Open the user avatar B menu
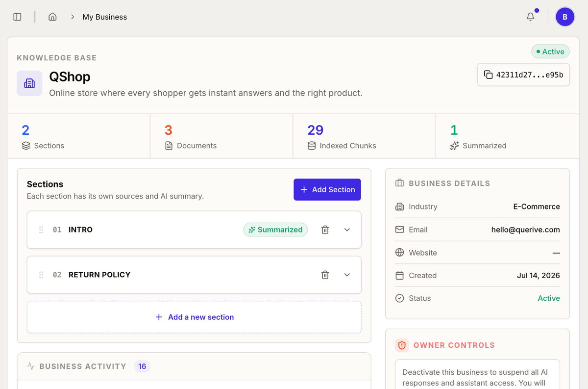Image resolution: width=588 pixels, height=389 pixels. (x=565, y=17)
